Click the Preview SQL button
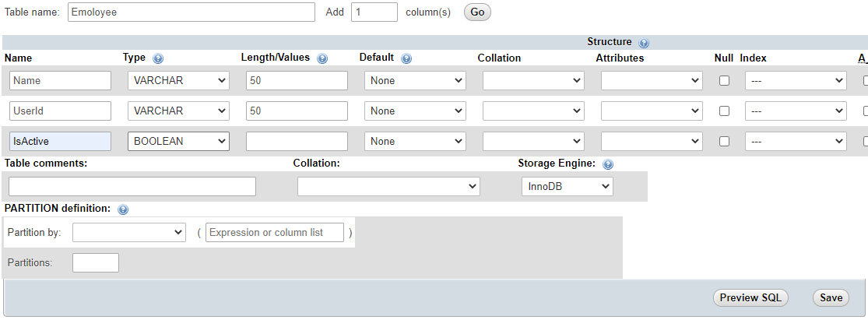Image resolution: width=868 pixels, height=320 pixels. (750, 298)
